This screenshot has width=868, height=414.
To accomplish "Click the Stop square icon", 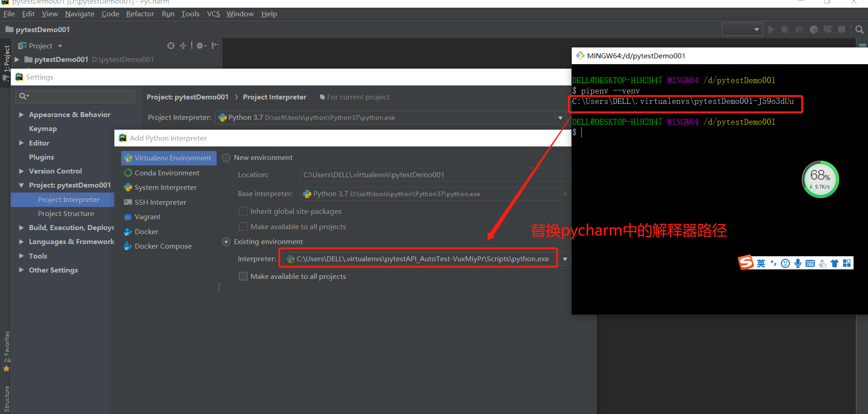I will (x=842, y=29).
